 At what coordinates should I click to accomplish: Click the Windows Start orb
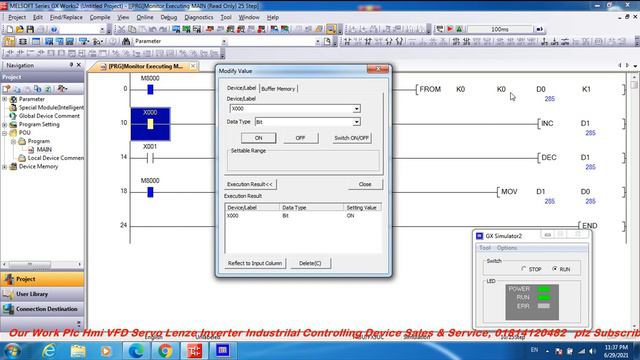click(x=13, y=351)
